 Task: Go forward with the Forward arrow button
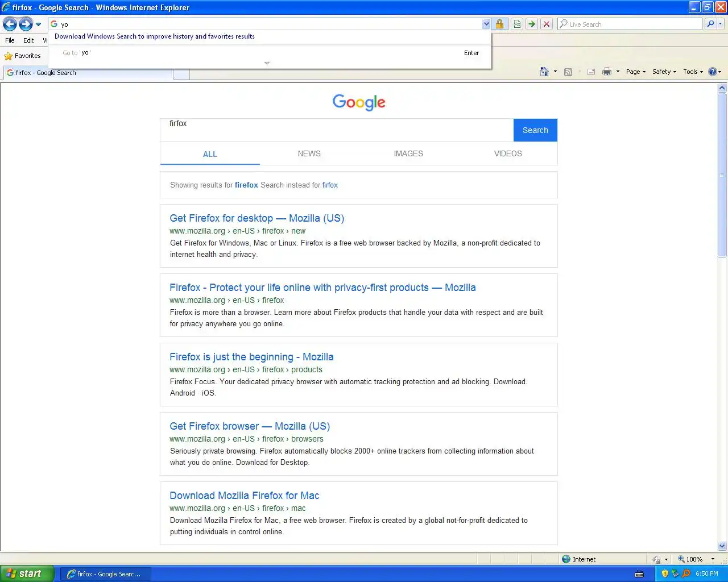click(26, 24)
